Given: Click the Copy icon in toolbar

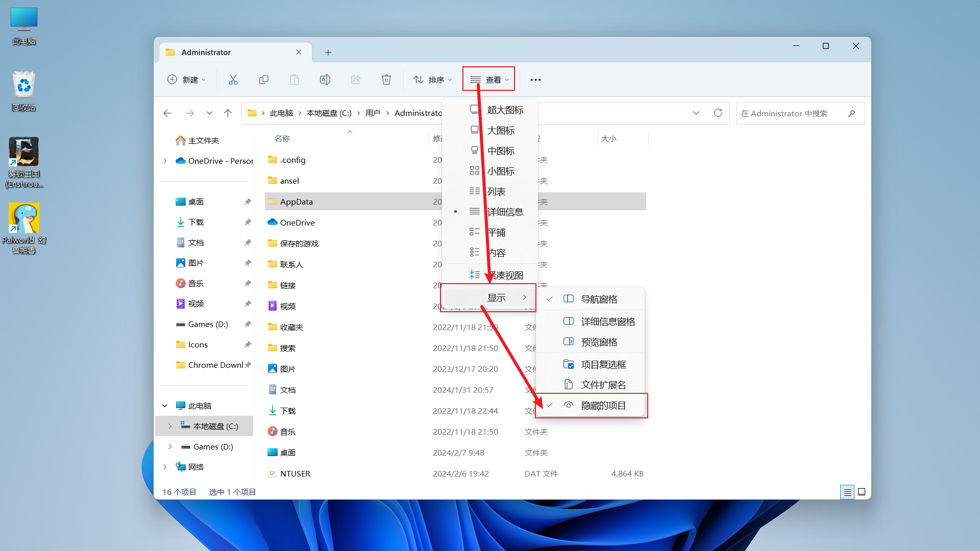Looking at the screenshot, I should tap(264, 80).
